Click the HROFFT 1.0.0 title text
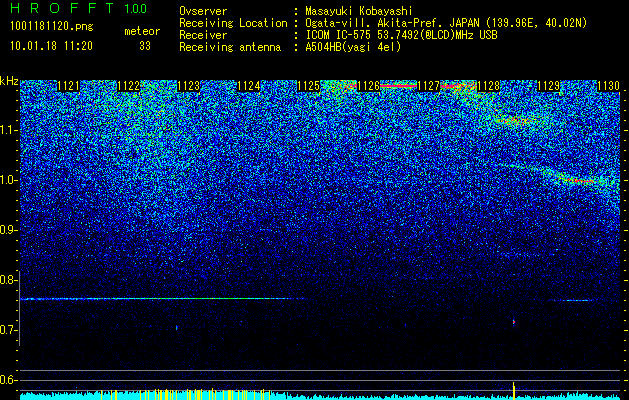This screenshot has height=400, width=629. 79,8
